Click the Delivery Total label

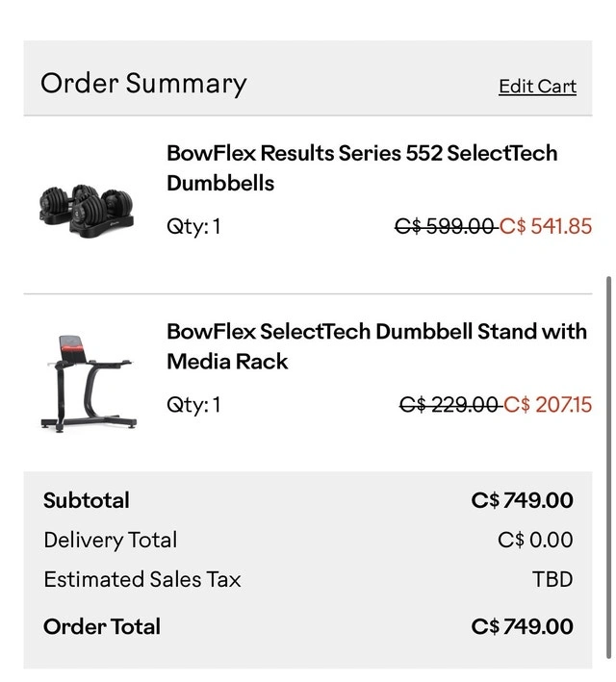(110, 540)
